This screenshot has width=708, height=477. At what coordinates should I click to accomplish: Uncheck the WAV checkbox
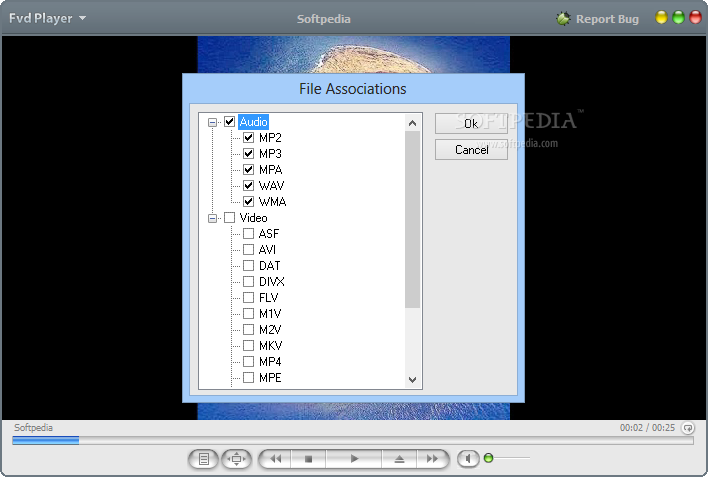click(x=248, y=185)
